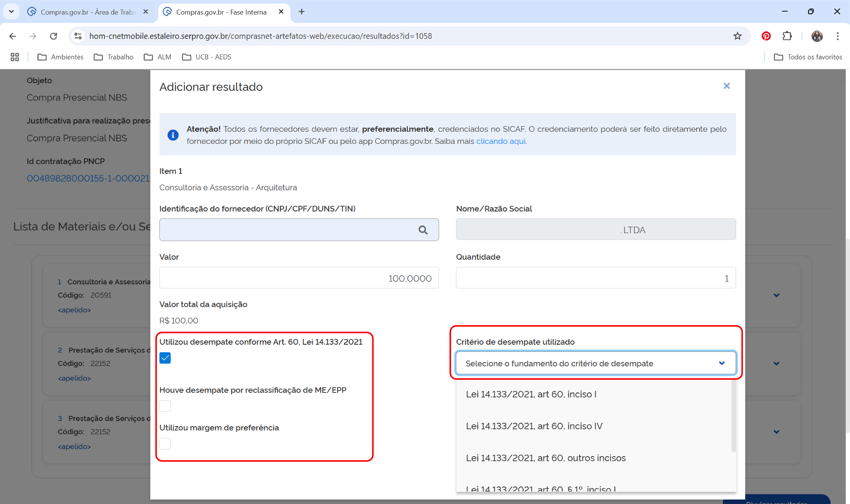Open the Extensions puzzle icon

pos(787,36)
